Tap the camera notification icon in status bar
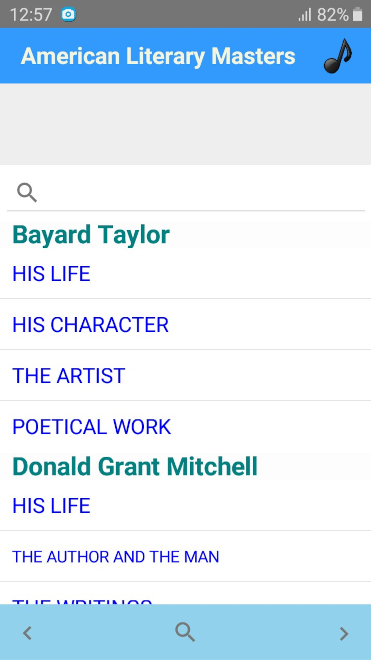371x660 pixels. 68,15
